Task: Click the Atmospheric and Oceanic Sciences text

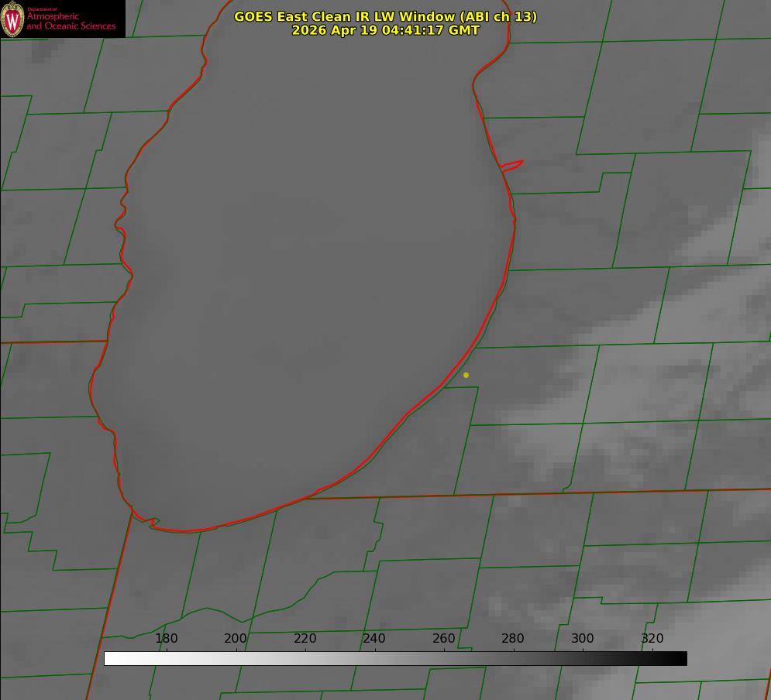Action: click(x=71, y=21)
